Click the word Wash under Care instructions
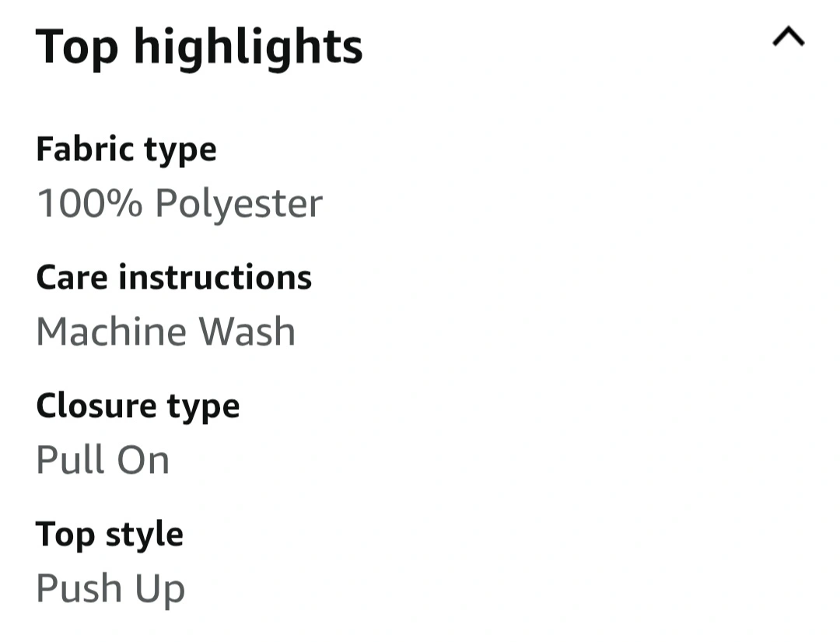 (247, 332)
